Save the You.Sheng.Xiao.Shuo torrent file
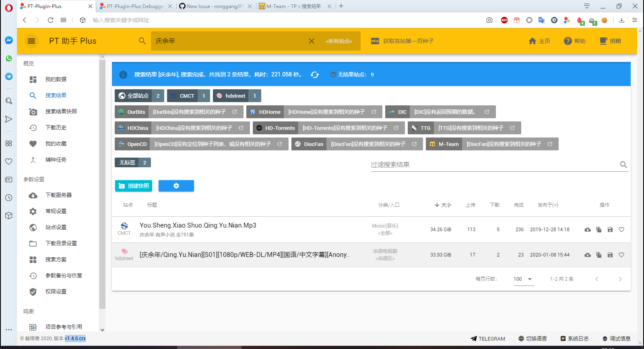 coord(610,230)
